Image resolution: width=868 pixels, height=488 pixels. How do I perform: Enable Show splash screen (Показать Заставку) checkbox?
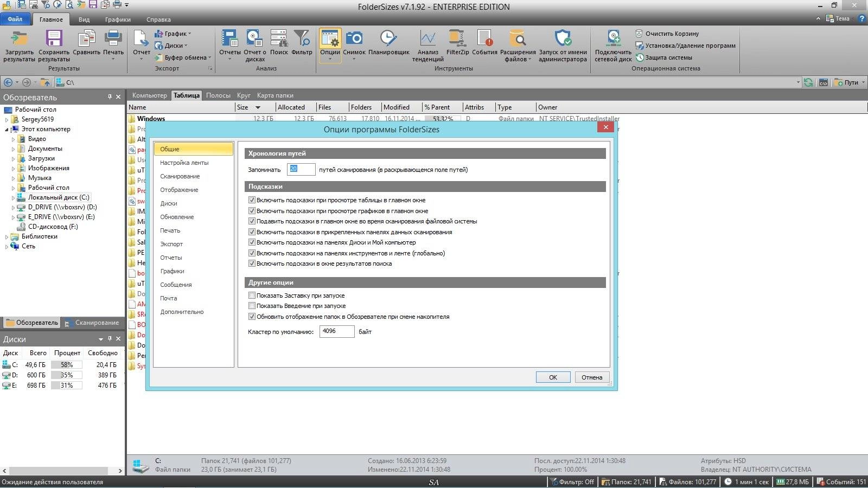click(x=252, y=296)
